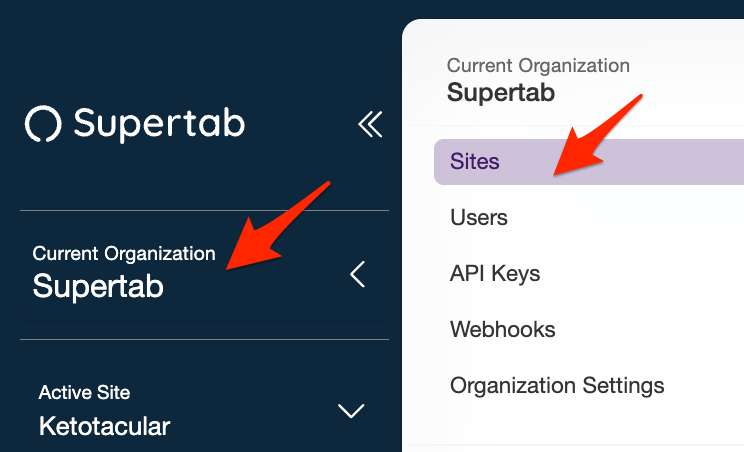Viewport: 744px width, 452px height.
Task: Click the Active Site down-chevron arrow
Action: [351, 411]
